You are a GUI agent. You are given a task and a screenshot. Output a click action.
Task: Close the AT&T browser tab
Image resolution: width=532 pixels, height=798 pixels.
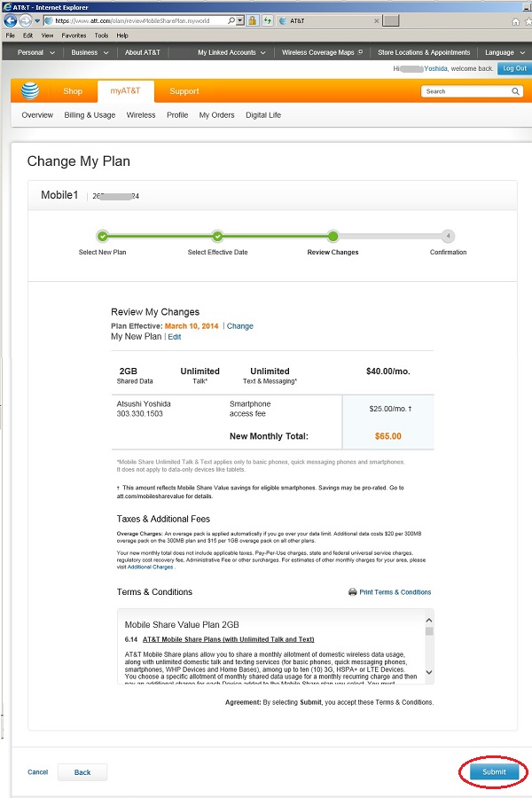[x=376, y=21]
